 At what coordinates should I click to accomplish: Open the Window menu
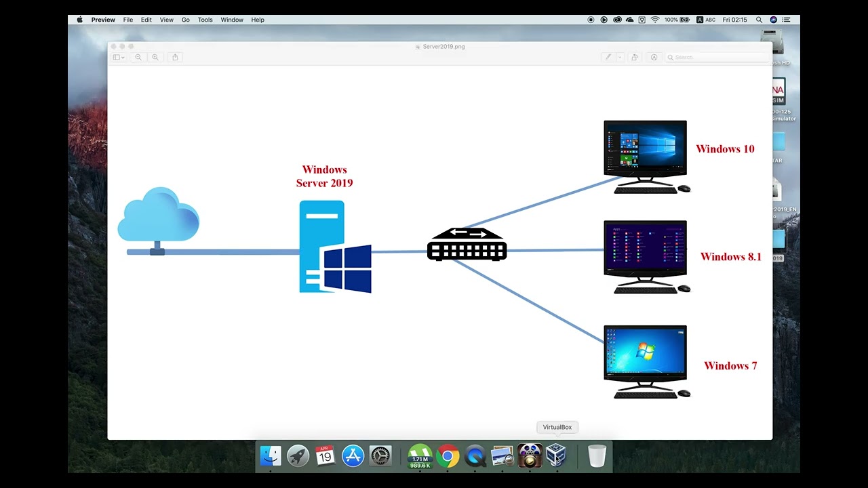point(232,20)
